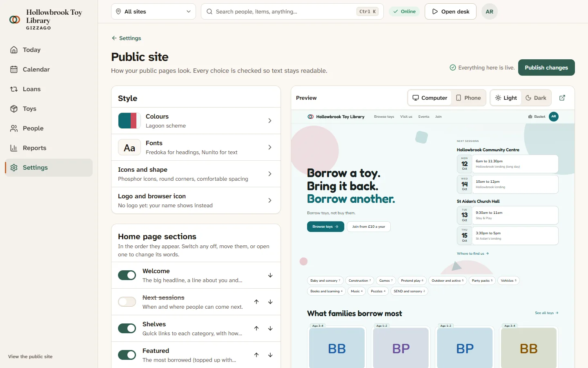Click the Open desk button
This screenshot has width=588, height=368.
tap(451, 11)
